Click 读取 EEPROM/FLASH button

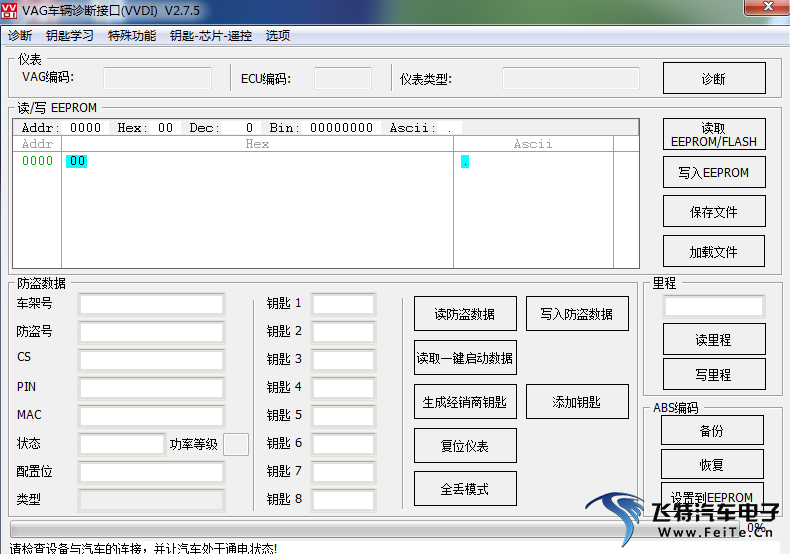[x=714, y=134]
